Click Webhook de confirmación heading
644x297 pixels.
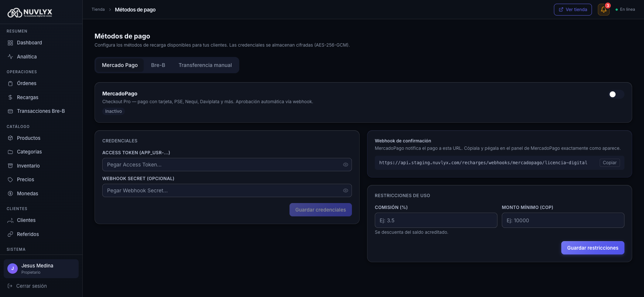pos(403,141)
